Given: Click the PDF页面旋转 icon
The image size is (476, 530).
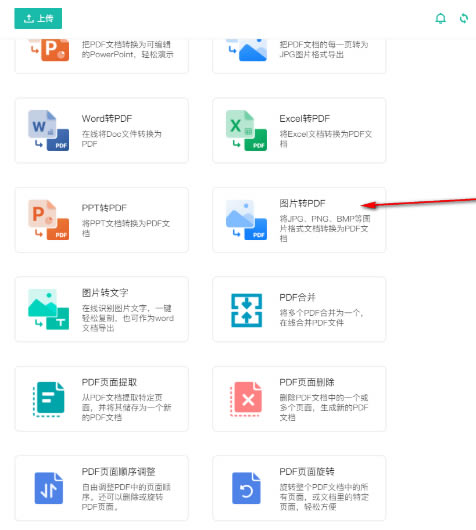Looking at the screenshot, I should (246, 488).
